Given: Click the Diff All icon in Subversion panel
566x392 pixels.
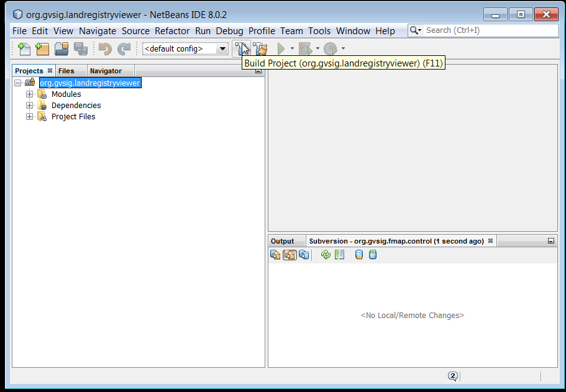Looking at the screenshot, I should click(x=339, y=254).
